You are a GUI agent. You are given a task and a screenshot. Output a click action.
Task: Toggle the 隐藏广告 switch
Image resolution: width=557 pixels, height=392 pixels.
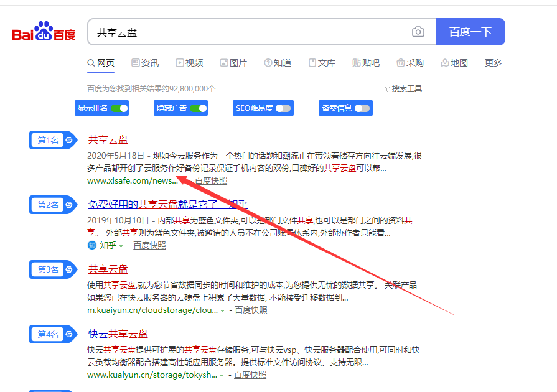click(199, 108)
